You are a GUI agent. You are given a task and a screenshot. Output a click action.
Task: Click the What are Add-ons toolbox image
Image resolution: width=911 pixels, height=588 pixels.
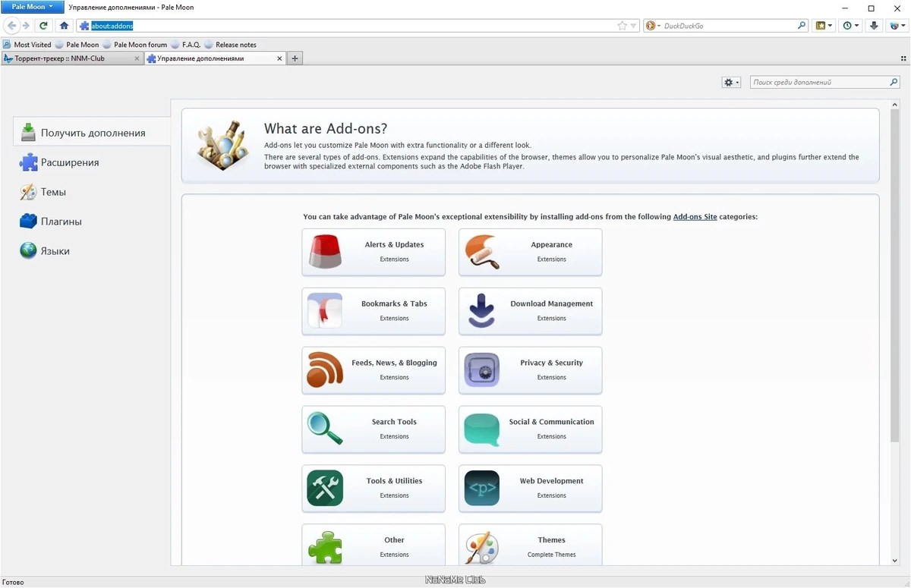point(222,144)
